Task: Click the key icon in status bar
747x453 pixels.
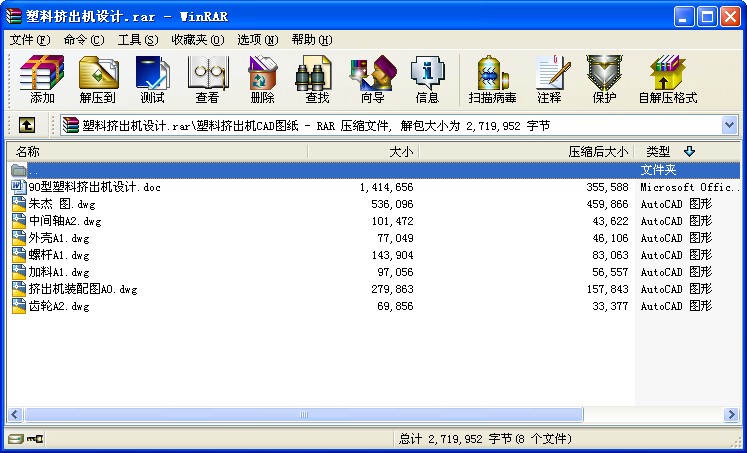Action: coord(35,439)
